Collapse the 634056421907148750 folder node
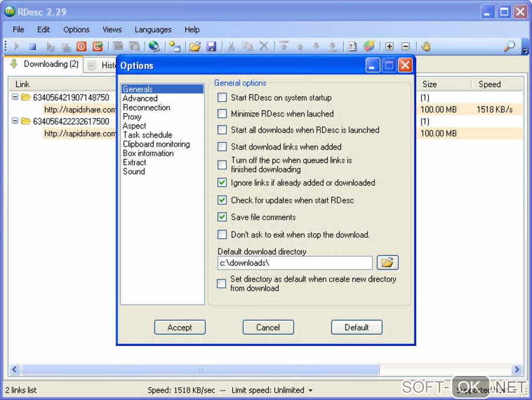The image size is (532, 400). [15, 97]
